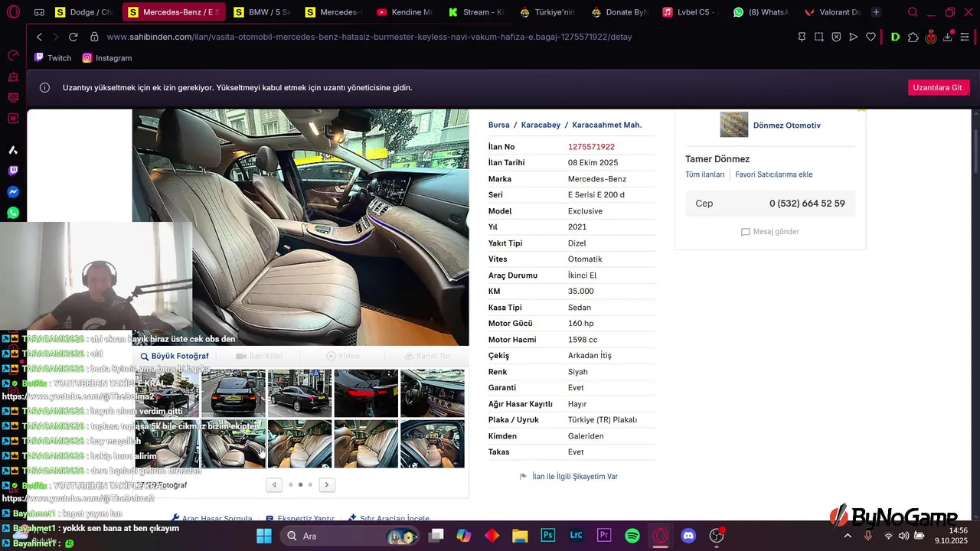Open İlan ile İlgili Şikayetim Var link

[568, 476]
